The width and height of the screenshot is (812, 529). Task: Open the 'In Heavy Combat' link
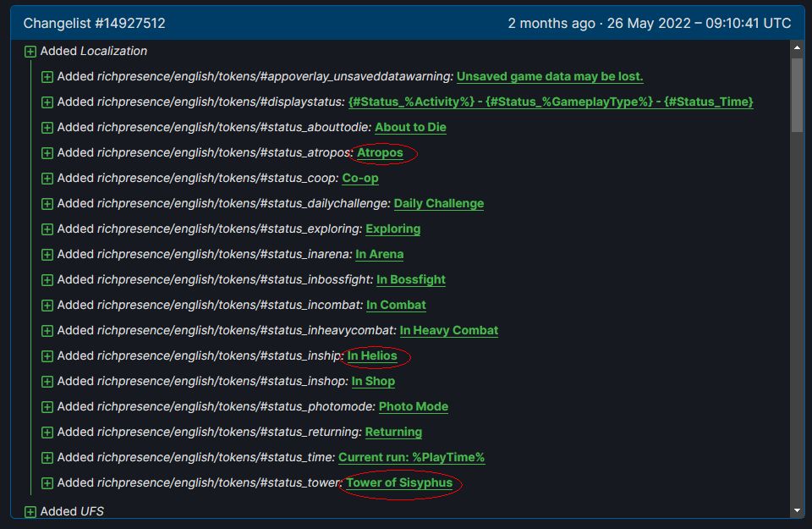pos(448,330)
